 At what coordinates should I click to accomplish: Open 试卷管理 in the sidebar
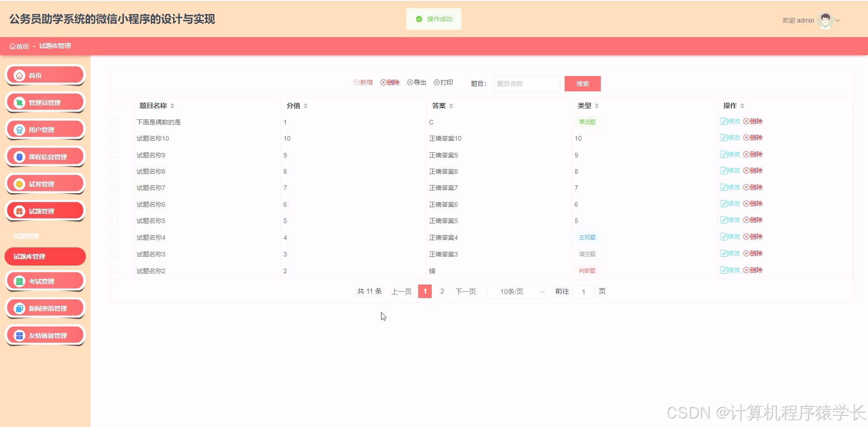45,184
